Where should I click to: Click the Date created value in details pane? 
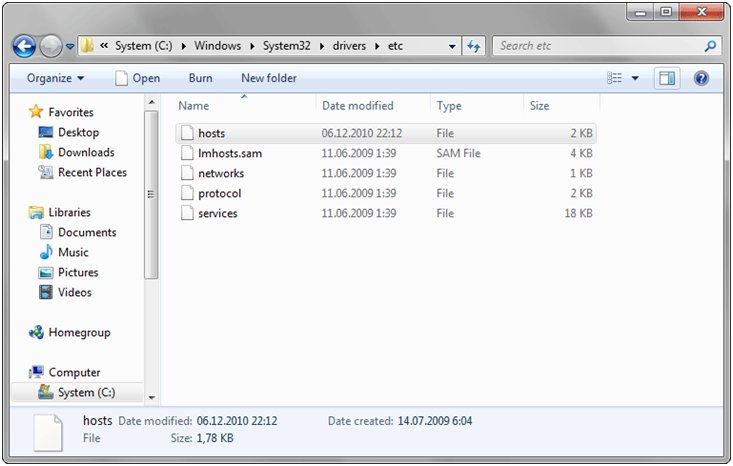[435, 421]
